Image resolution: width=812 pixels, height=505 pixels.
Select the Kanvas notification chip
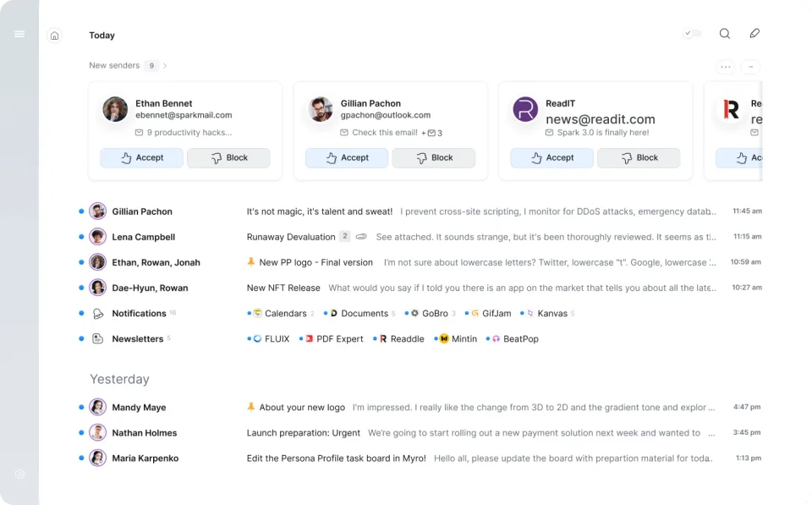(x=547, y=313)
